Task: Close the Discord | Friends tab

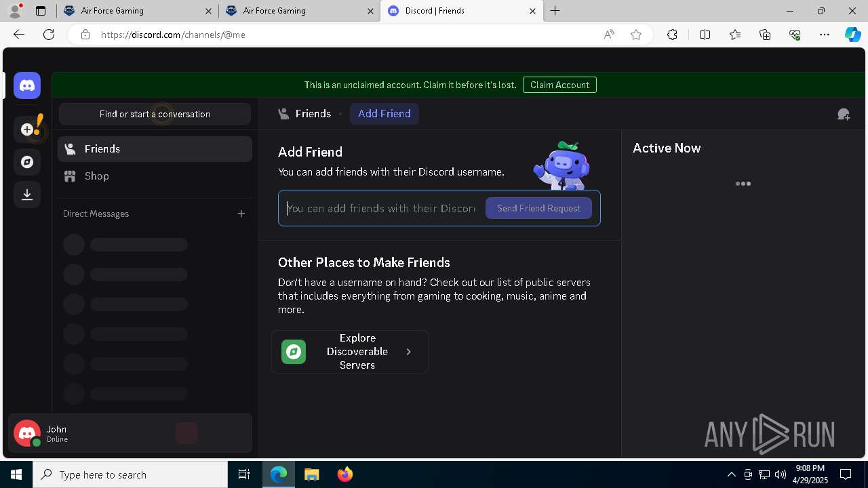Action: click(x=532, y=11)
